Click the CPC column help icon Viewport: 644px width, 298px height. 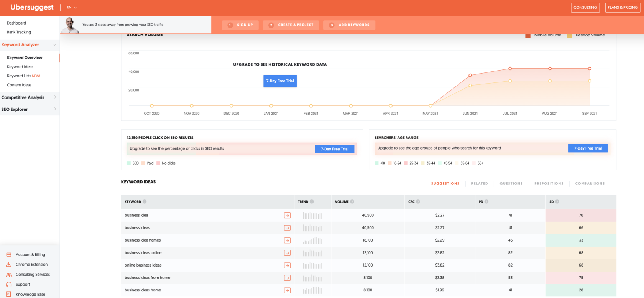pos(418,202)
